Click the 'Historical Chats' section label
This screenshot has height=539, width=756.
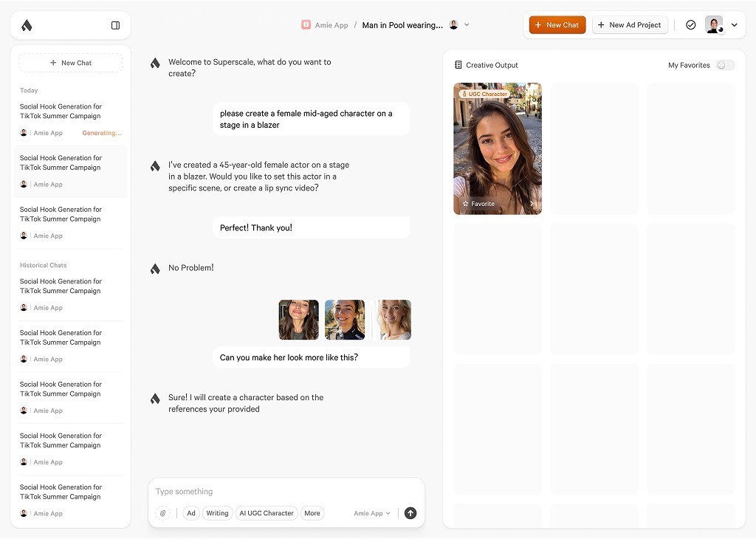[x=43, y=265]
